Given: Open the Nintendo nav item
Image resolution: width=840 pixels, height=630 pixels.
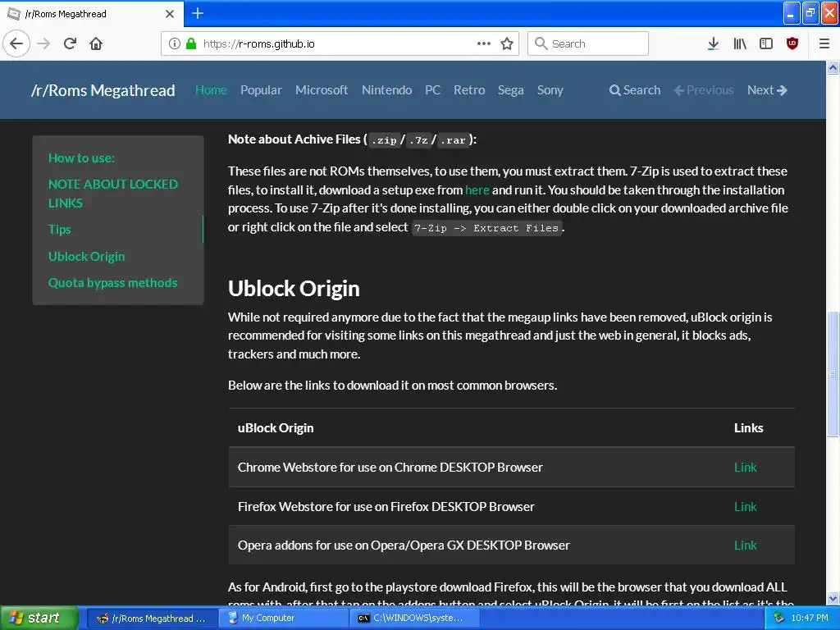Looking at the screenshot, I should [387, 90].
